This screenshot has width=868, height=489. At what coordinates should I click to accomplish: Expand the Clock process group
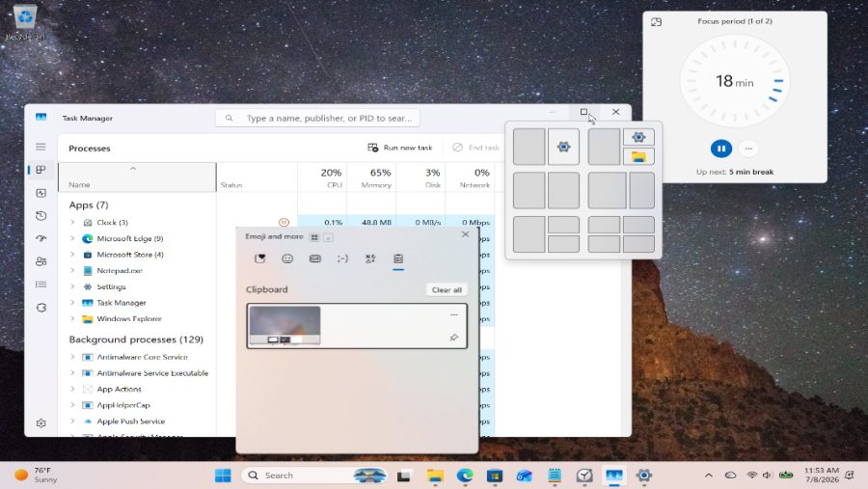[x=72, y=222]
